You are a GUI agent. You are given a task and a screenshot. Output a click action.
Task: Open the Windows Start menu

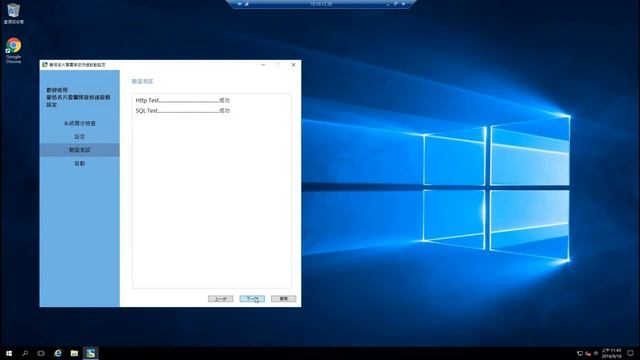(9, 353)
